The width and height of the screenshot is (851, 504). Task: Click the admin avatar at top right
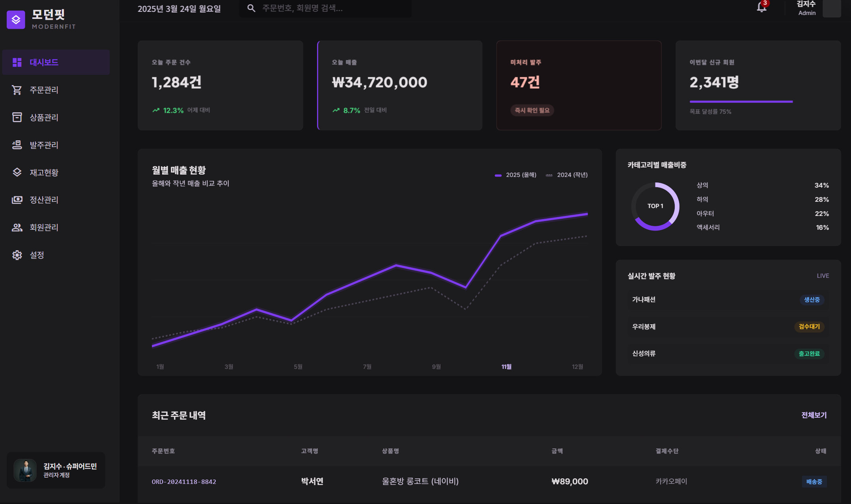click(x=832, y=8)
